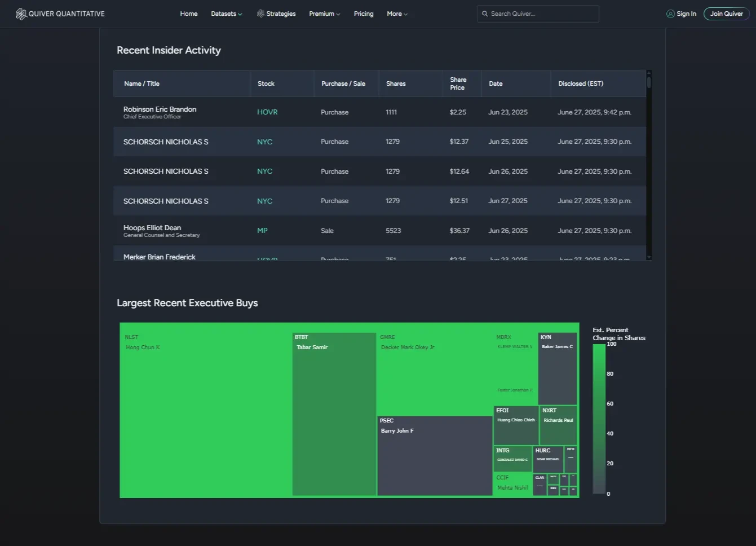Viewport: 756px width, 546px height.
Task: Click the date Jun 27, 2025
Action: (x=508, y=201)
